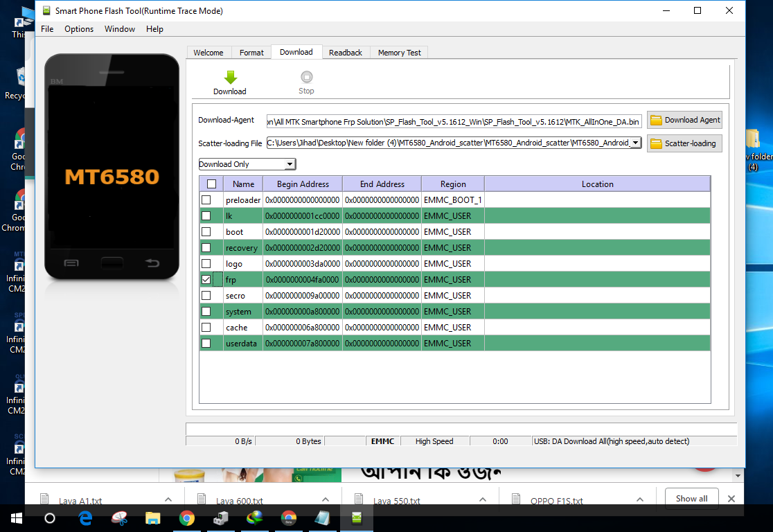
Task: Click the Download-Agent path field
Action: click(454, 121)
